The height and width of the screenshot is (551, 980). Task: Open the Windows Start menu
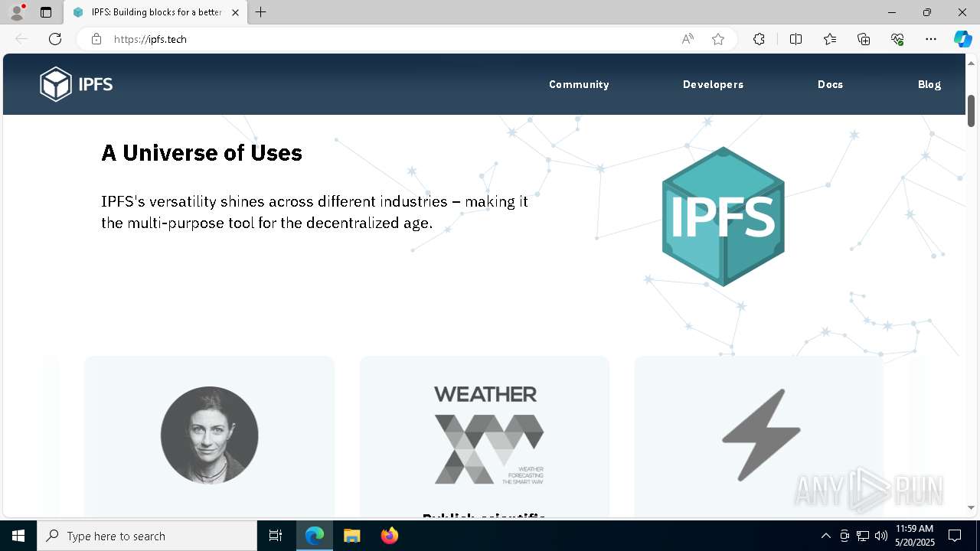pyautogui.click(x=18, y=536)
